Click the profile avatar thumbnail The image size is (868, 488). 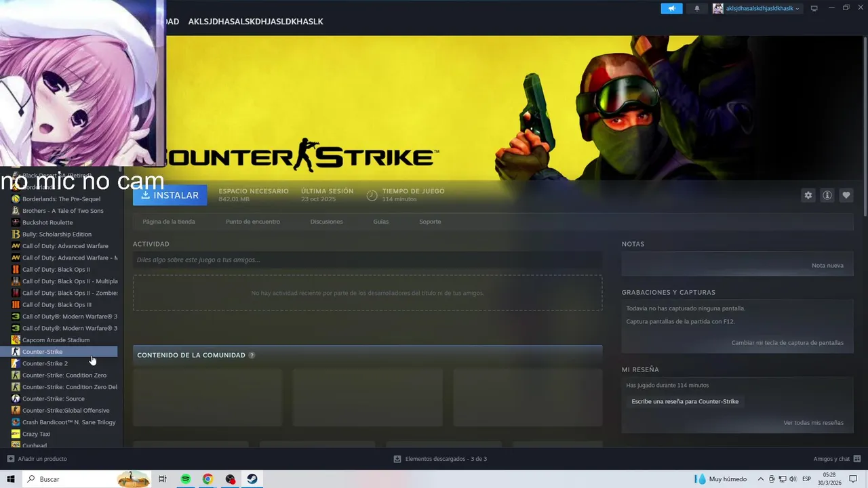click(717, 9)
